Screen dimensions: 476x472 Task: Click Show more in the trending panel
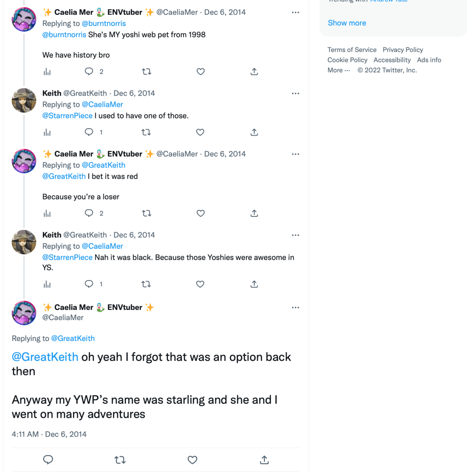tap(347, 23)
